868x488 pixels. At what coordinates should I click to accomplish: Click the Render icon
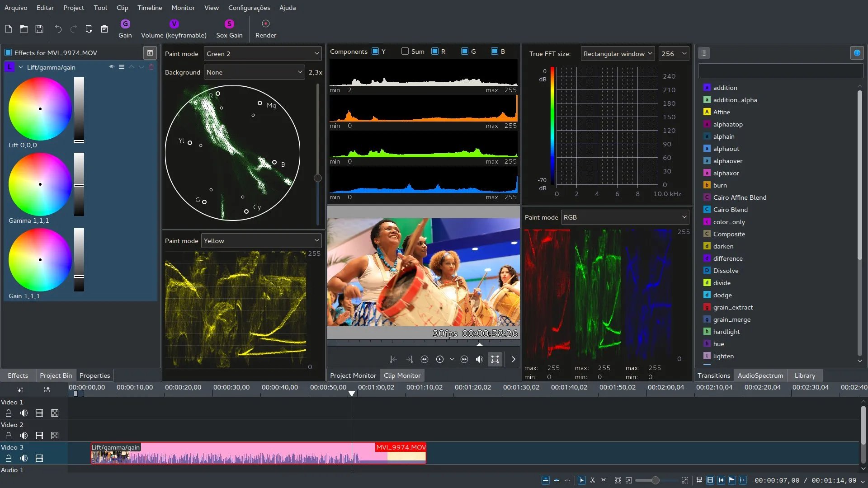[x=266, y=23]
